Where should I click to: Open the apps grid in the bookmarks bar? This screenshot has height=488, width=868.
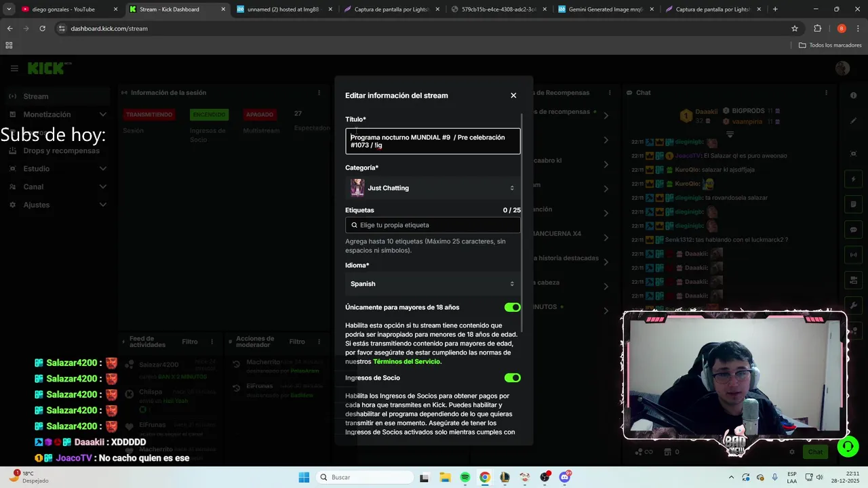pyautogui.click(x=9, y=45)
